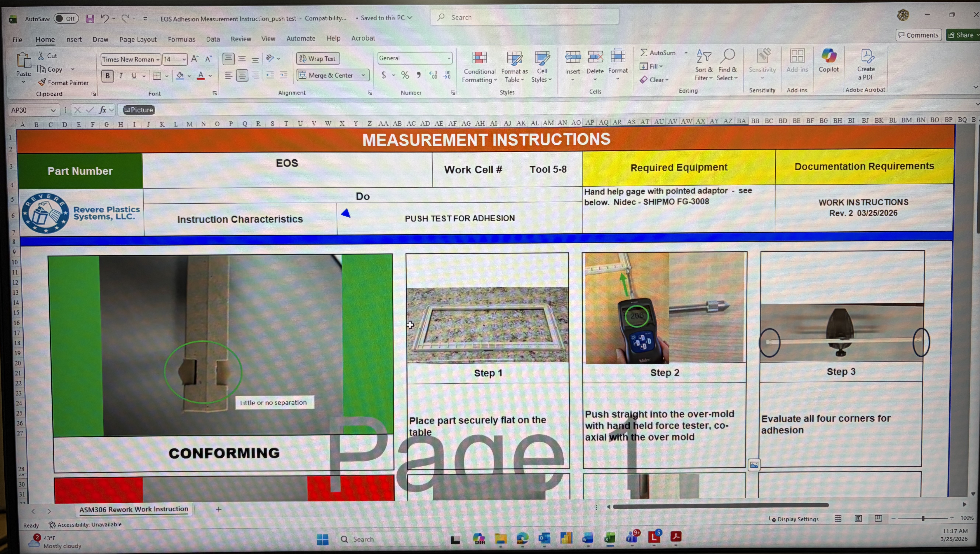
Task: Add a new sheet with the plus button
Action: coord(218,509)
